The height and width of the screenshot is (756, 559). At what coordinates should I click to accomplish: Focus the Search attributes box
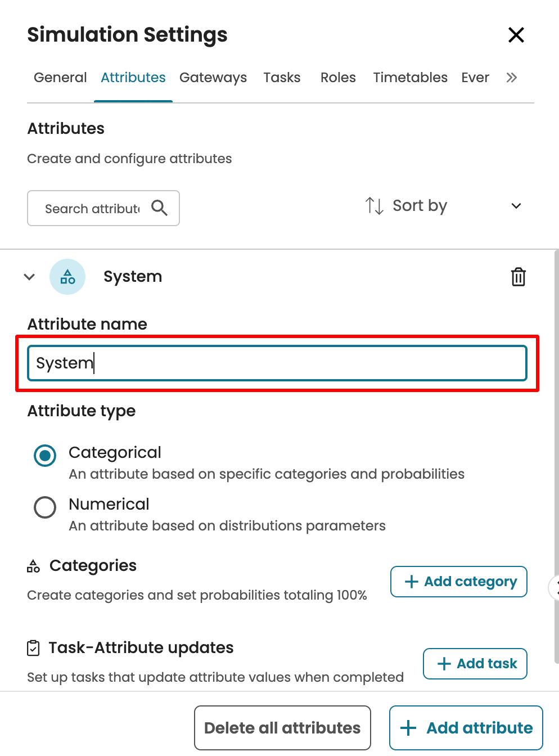(93, 209)
